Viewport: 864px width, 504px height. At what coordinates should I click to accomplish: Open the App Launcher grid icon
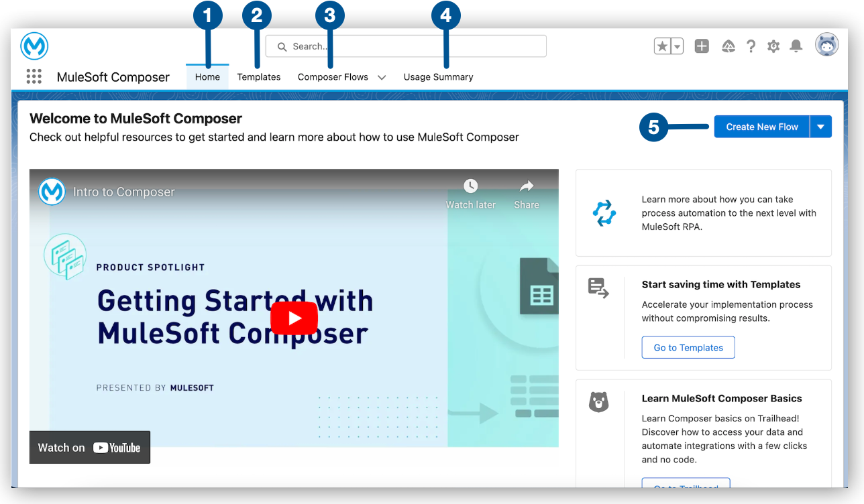[x=34, y=76]
